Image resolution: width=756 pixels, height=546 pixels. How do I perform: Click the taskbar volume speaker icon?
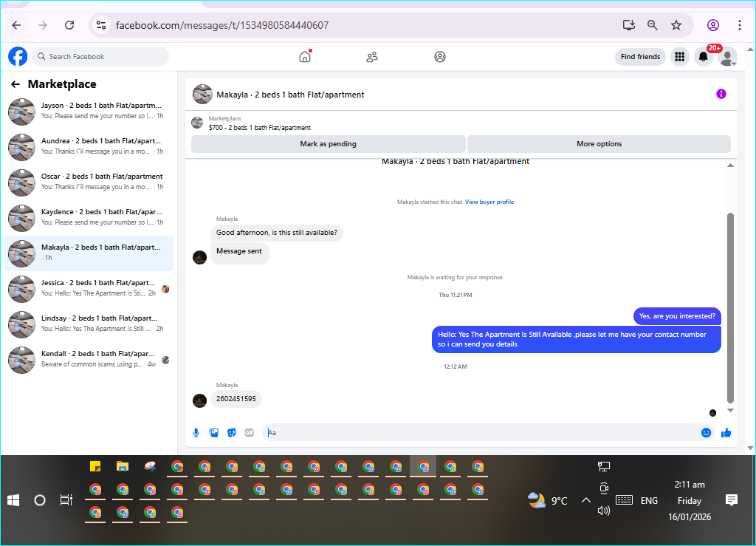click(604, 511)
